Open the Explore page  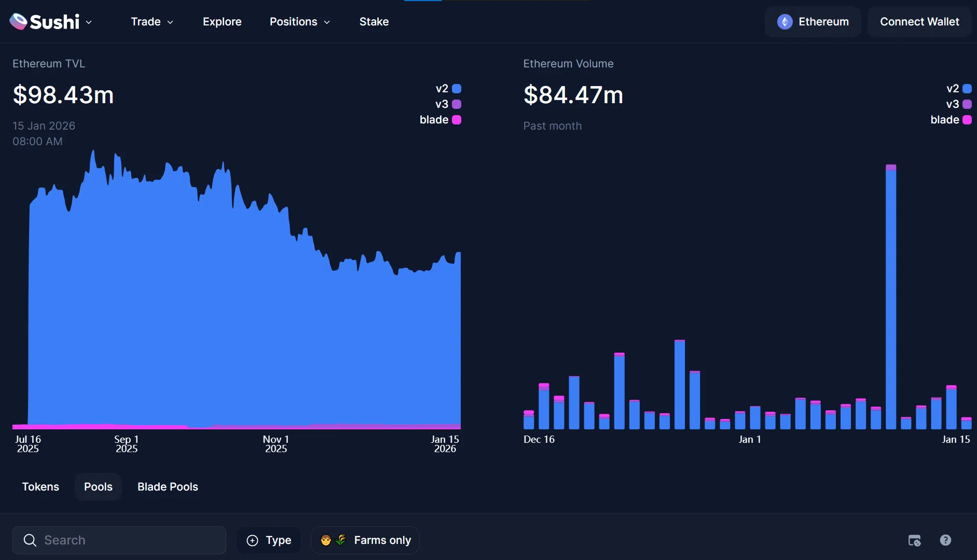[x=222, y=22]
